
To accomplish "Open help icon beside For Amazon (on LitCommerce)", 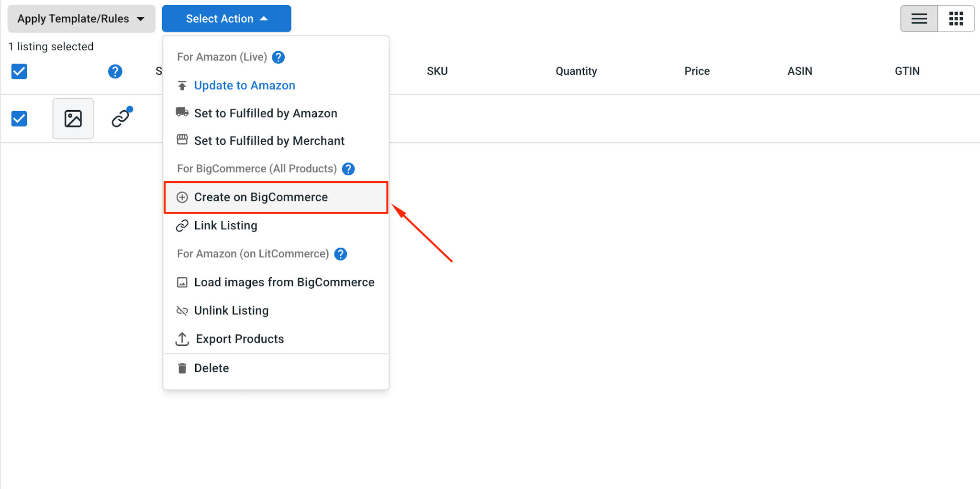I will (340, 254).
